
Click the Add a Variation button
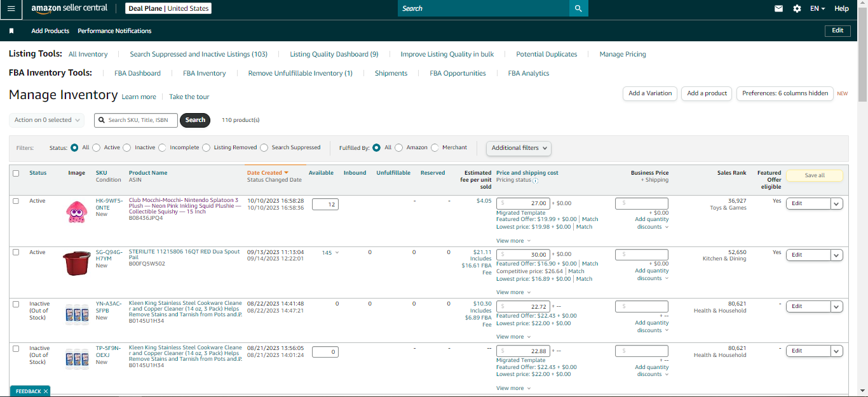[650, 93]
